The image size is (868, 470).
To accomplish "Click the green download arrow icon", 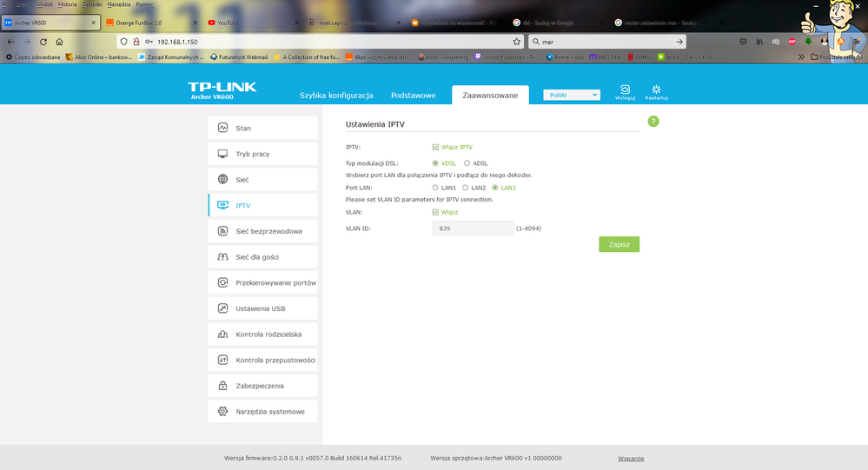I will coord(808,42).
